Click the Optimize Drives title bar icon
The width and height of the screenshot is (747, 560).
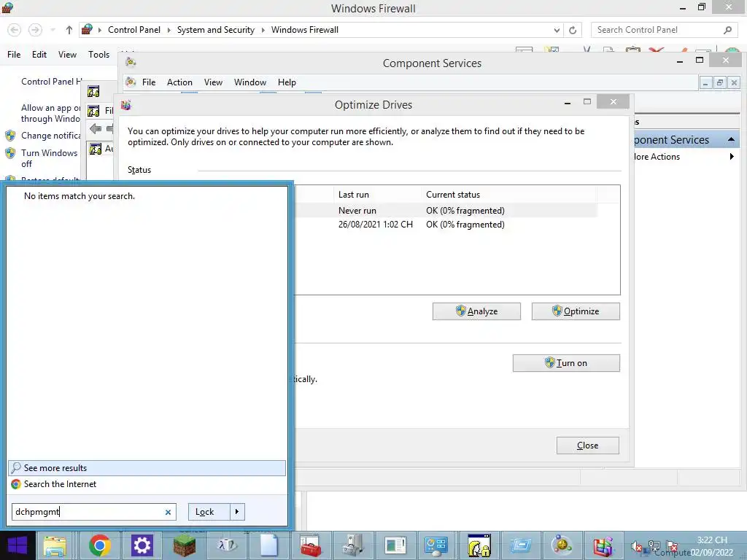(x=125, y=105)
